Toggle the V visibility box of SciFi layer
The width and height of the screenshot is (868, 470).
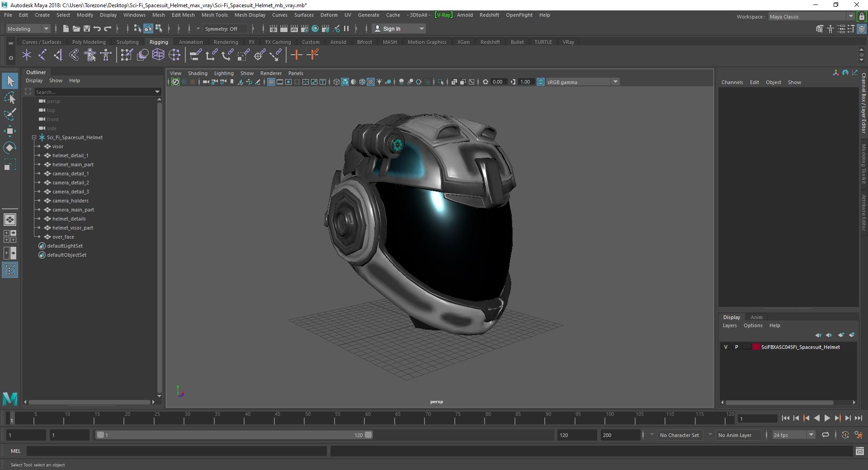[x=726, y=347]
